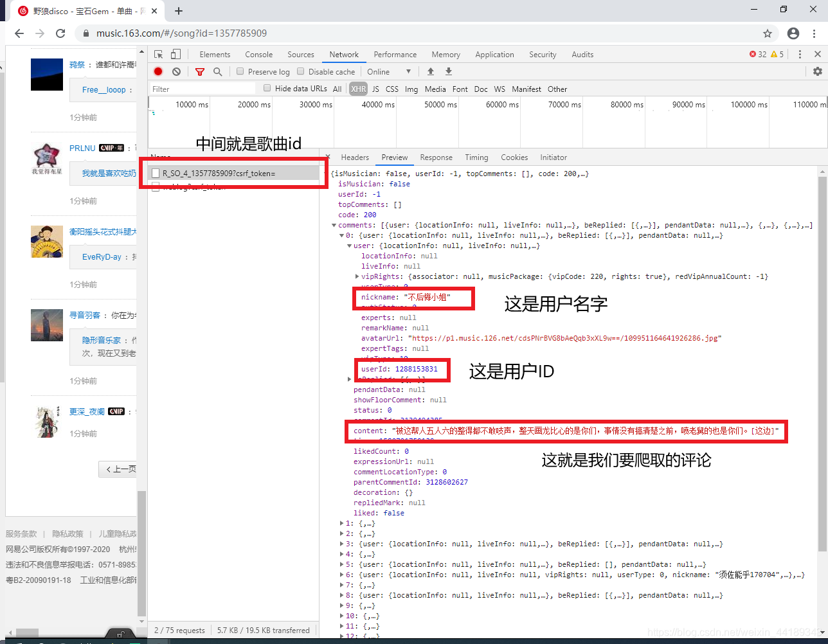Image resolution: width=828 pixels, height=644 pixels.
Task: Click the browser forward arrow
Action: point(40,33)
